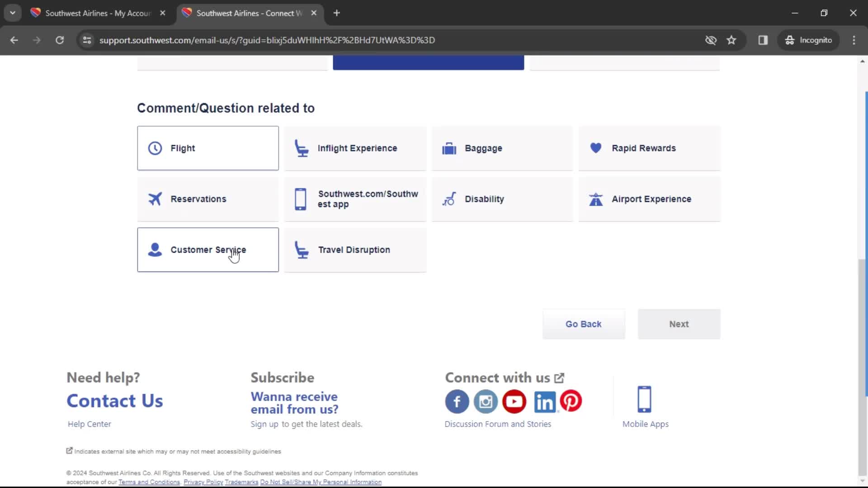Pick the Baggage category
This screenshot has height=488, width=868.
(x=502, y=148)
